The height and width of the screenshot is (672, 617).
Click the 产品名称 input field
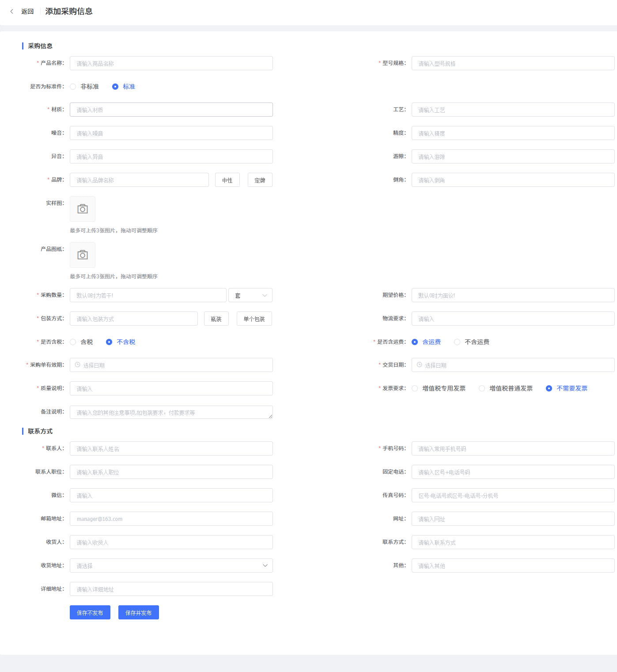(171, 63)
